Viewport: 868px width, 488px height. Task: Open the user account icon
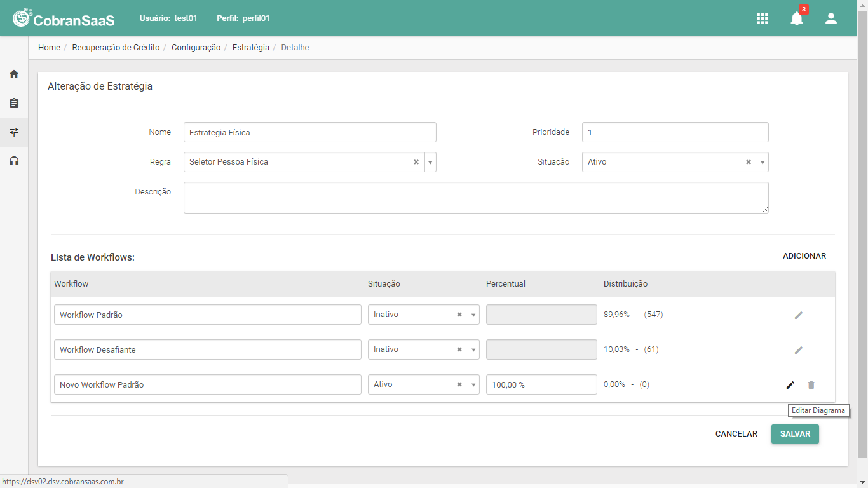point(831,18)
